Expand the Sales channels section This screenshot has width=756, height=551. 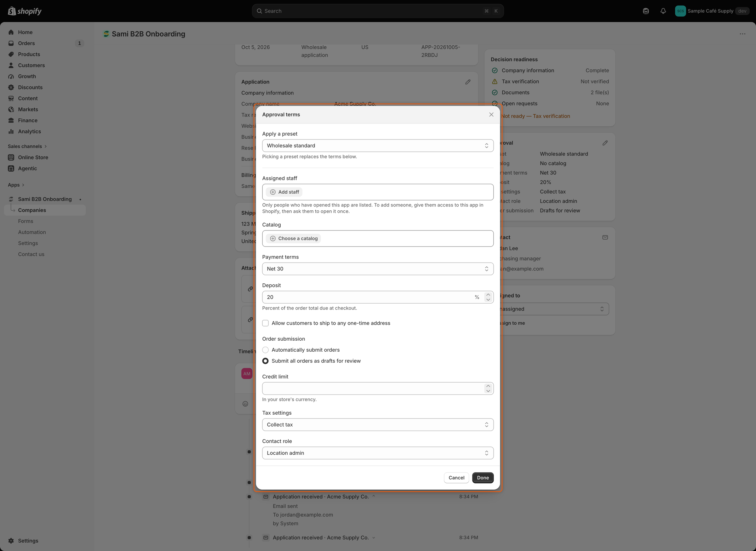point(27,146)
